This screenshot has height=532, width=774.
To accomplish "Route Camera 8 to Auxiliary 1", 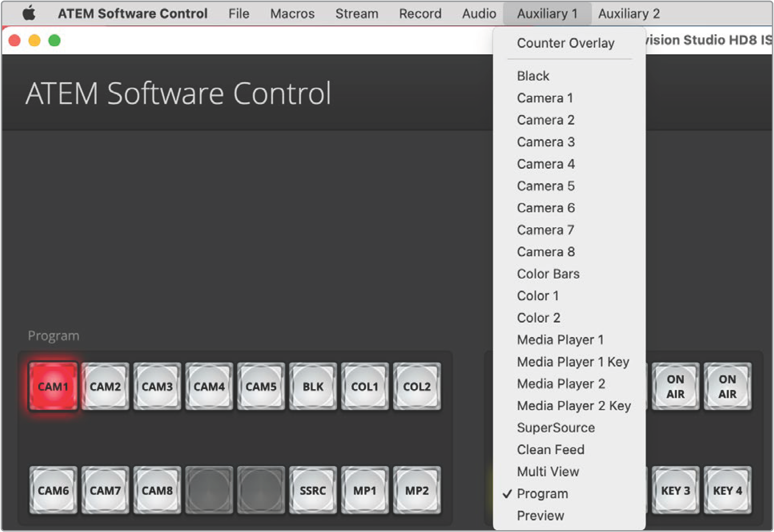I will 569,252.
